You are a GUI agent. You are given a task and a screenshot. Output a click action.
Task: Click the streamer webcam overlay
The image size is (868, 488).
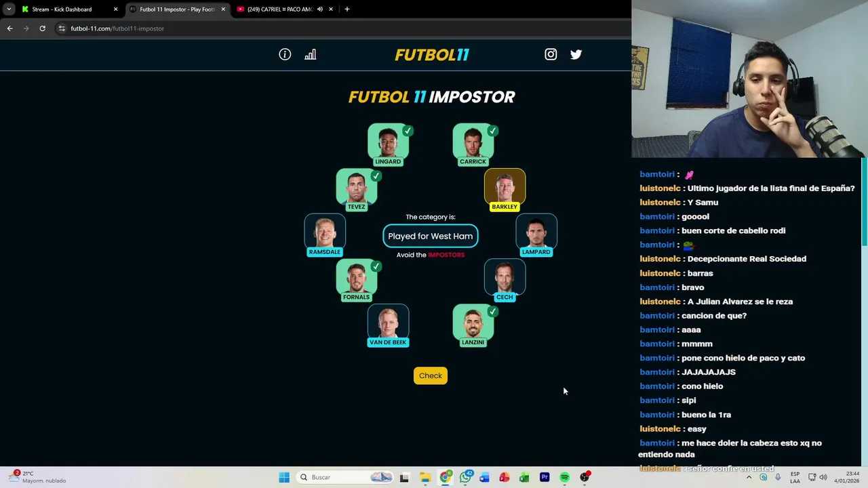[749, 79]
